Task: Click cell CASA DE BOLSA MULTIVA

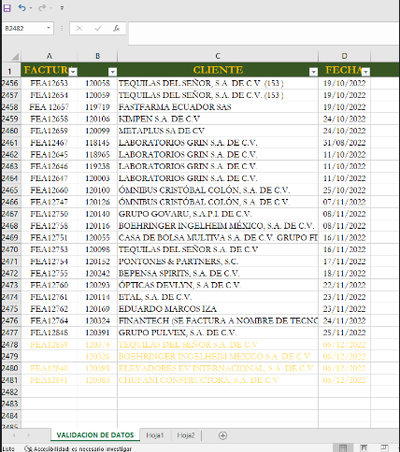Action: [x=218, y=238]
